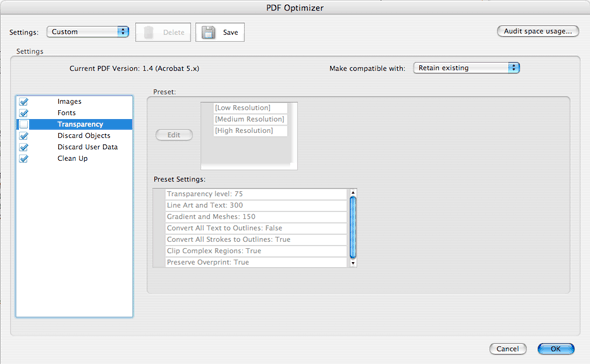Click the scrollbar down arrow
The height and width of the screenshot is (364, 590).
pos(353,263)
